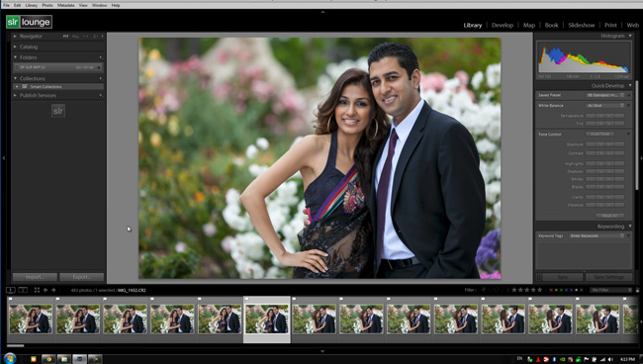Expand the Catalog panel
This screenshot has width=643, height=364.
[x=15, y=46]
